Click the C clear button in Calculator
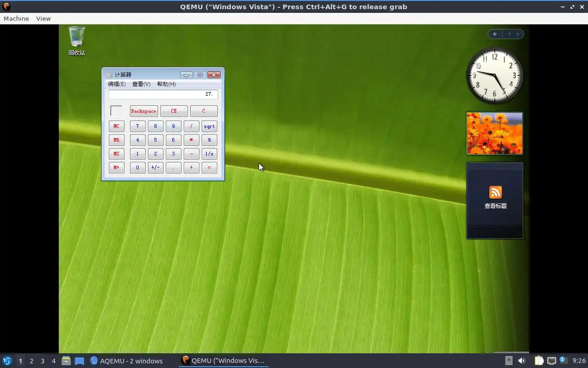Screen dimensions: 588x368 [204, 111]
